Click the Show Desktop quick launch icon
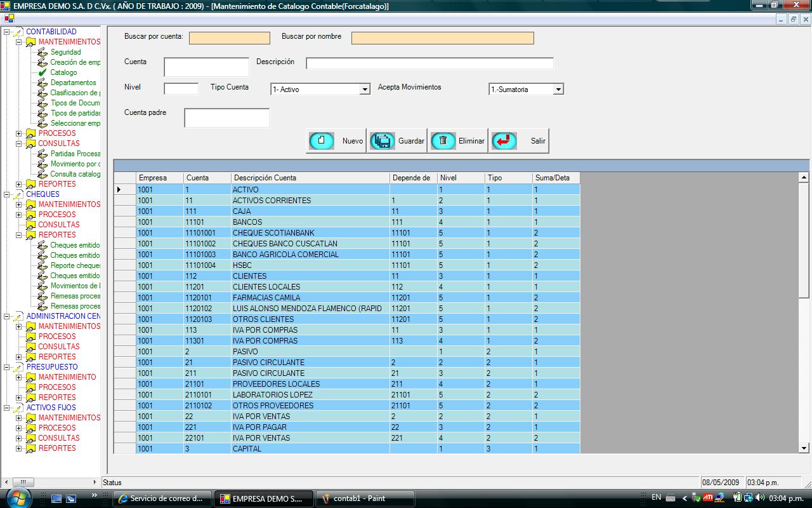Image resolution: width=812 pixels, height=508 pixels. click(x=56, y=498)
